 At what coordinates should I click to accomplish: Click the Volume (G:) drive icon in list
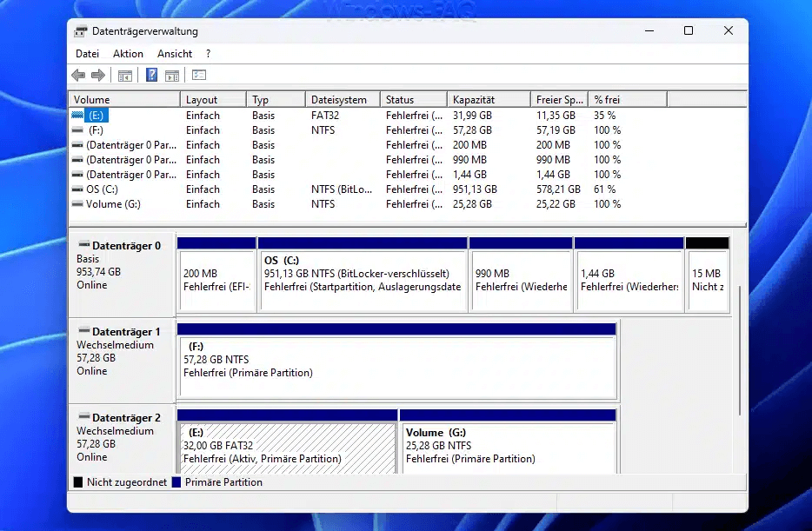click(78, 204)
